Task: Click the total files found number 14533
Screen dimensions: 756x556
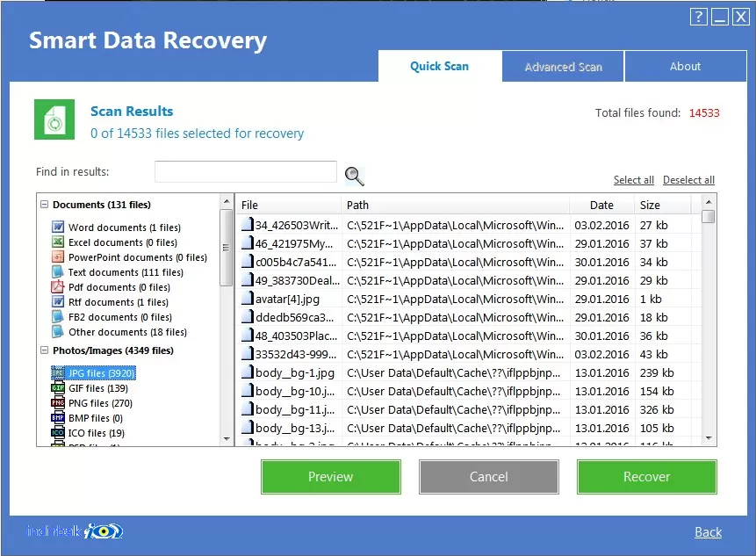Action: coord(704,112)
